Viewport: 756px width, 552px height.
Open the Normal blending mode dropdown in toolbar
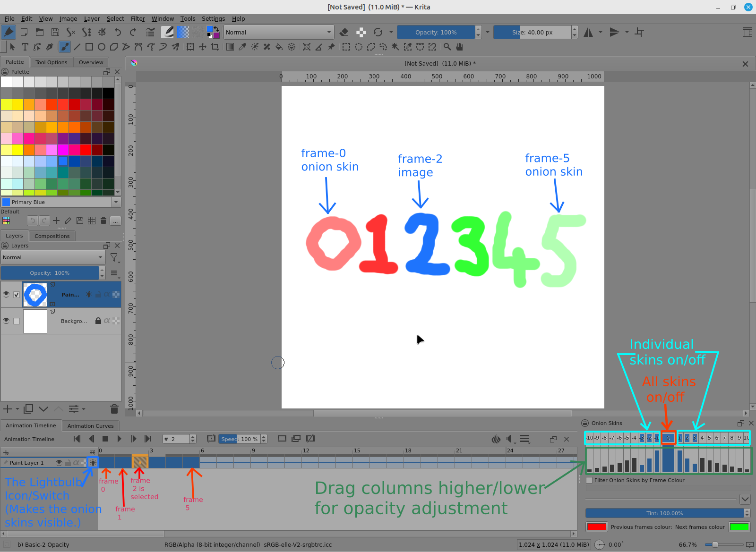point(278,32)
